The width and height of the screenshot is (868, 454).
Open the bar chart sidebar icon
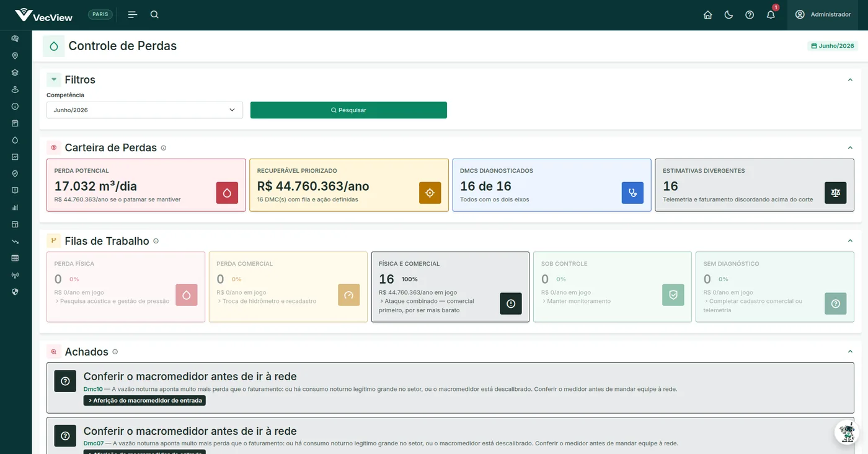coord(15,207)
